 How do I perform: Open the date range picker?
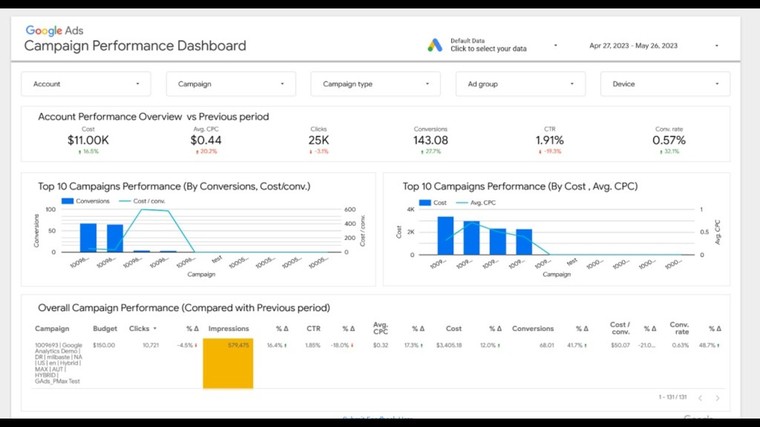click(x=653, y=46)
